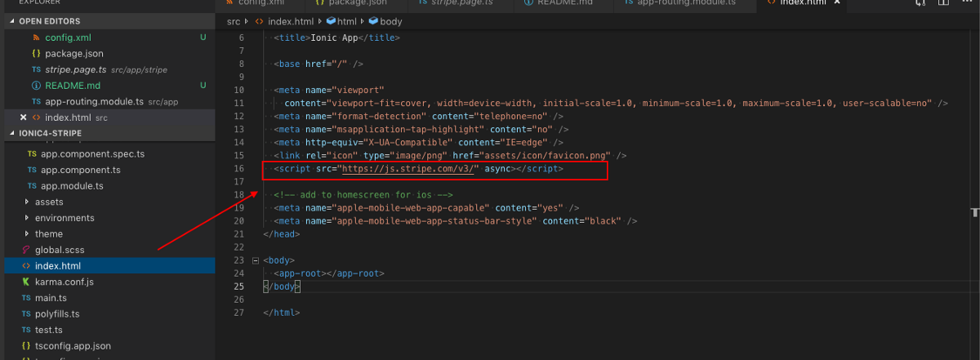
Task: Open the html breadcrumb dropdown
Action: (347, 21)
